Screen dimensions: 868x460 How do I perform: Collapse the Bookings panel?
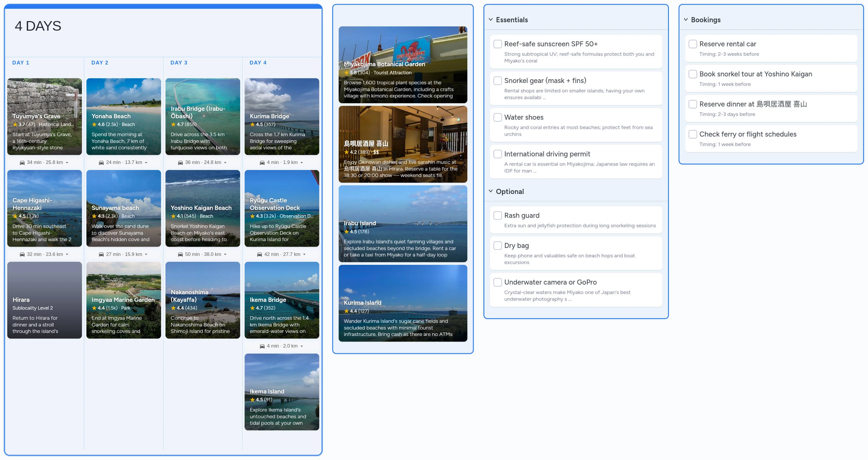point(685,20)
